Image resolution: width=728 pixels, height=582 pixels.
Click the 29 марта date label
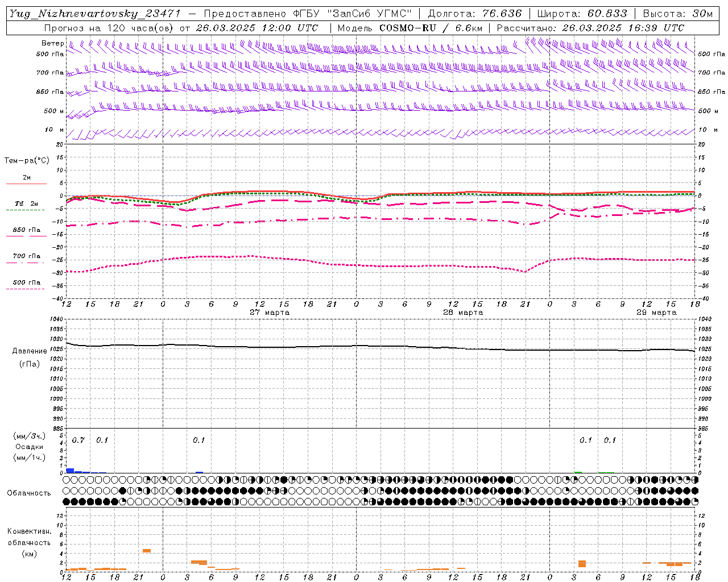[656, 313]
